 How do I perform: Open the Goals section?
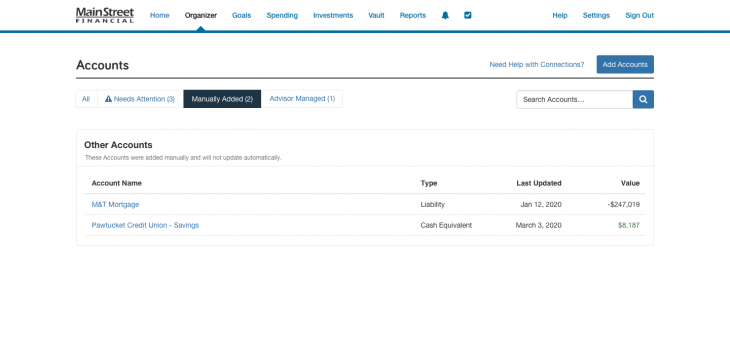[x=242, y=15]
